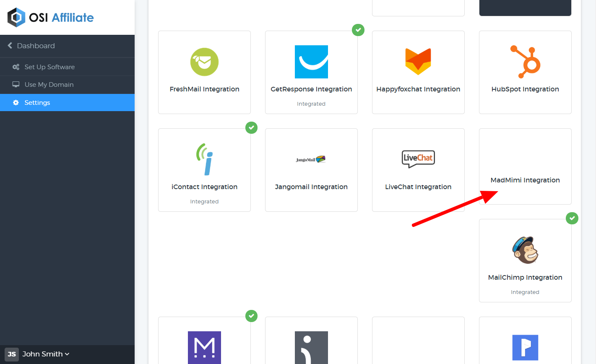Open the John Smith user dropdown
596x364 pixels.
coord(46,354)
